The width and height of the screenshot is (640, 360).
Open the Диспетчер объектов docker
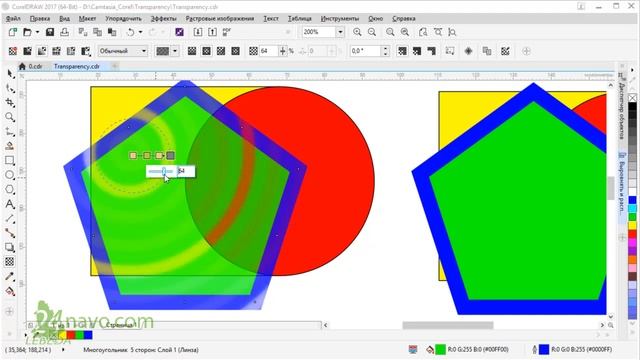click(x=622, y=107)
